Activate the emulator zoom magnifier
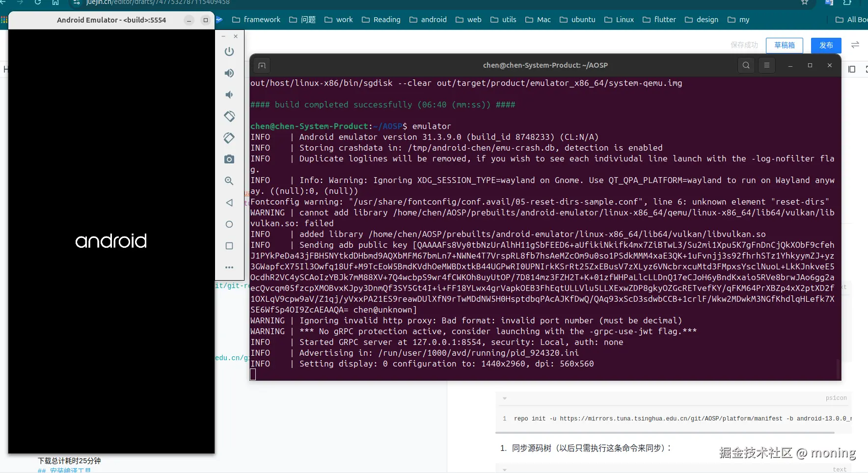Image resolution: width=868 pixels, height=473 pixels. (229, 181)
